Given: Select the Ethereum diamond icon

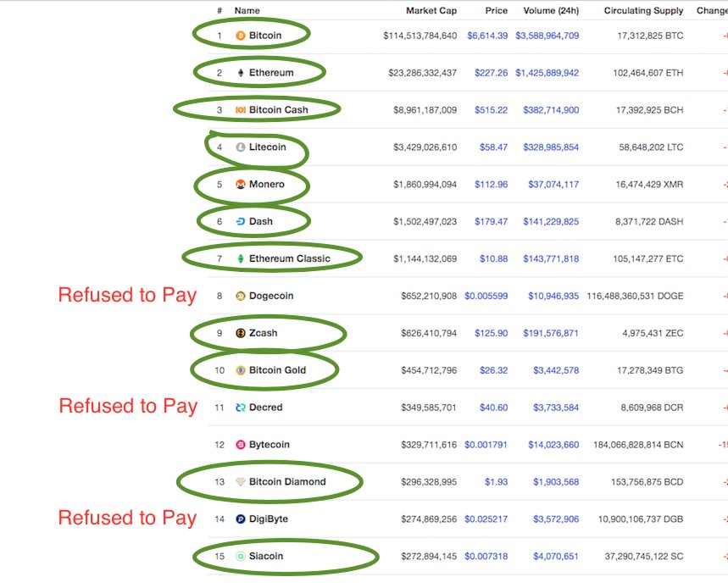Looking at the screenshot, I should tap(241, 73).
